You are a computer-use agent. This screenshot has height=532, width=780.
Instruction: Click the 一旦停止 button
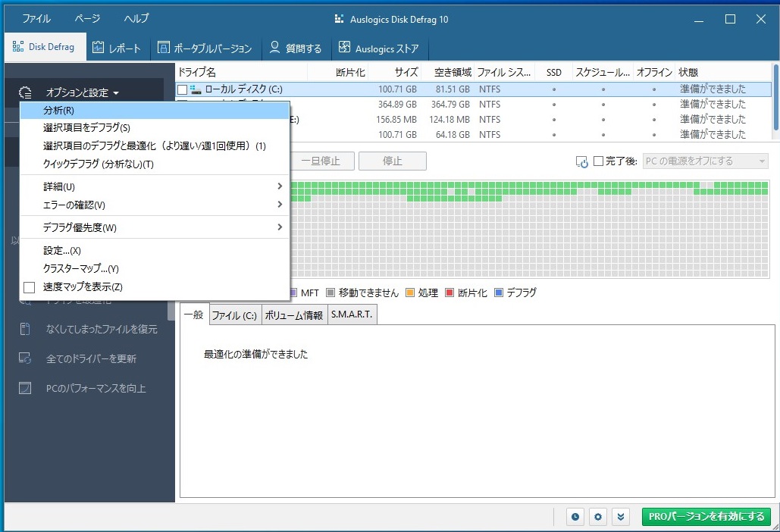(321, 161)
